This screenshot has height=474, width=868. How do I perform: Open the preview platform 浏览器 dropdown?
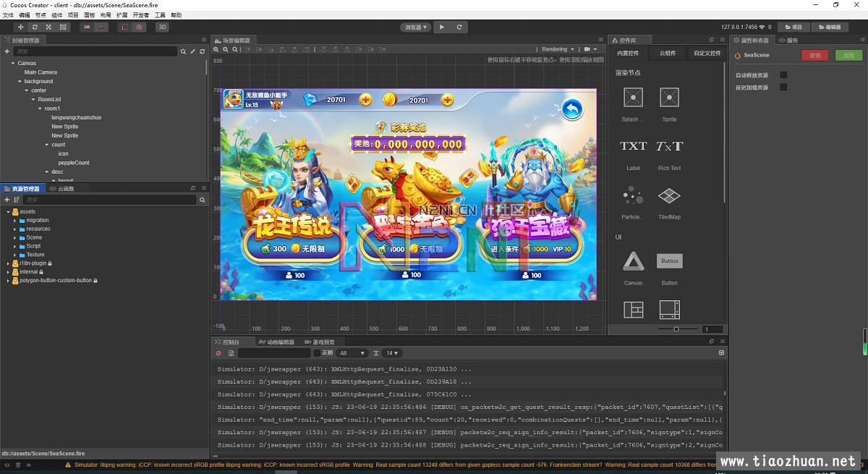click(416, 27)
